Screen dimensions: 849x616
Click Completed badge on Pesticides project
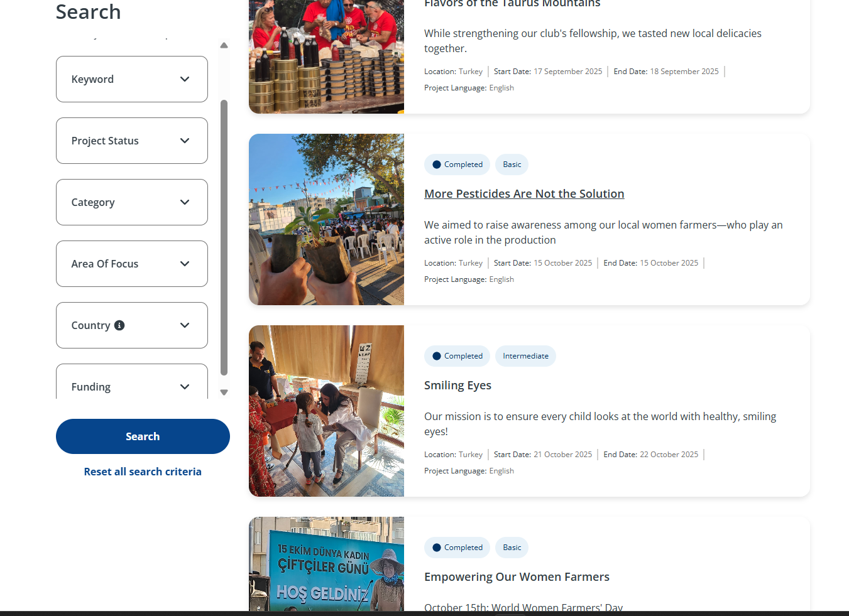click(x=457, y=165)
